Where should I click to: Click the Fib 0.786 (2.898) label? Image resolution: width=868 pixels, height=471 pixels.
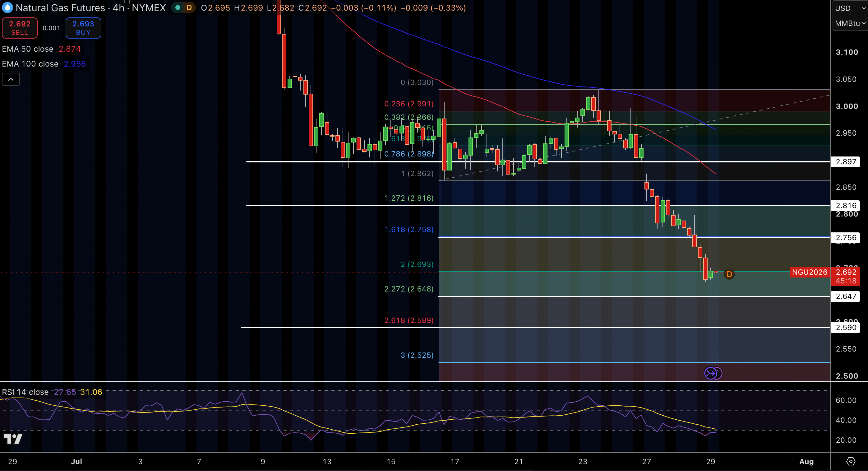tap(409, 154)
